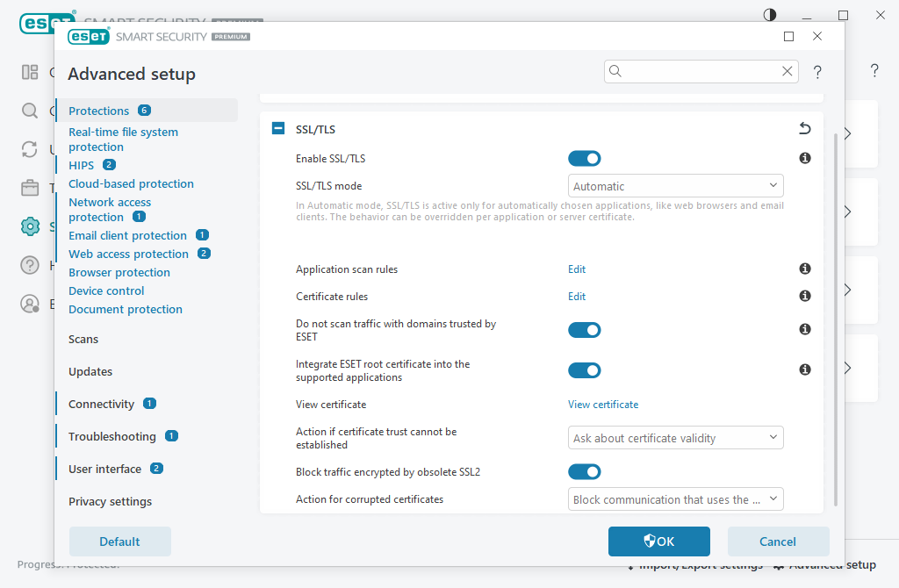Reset settings with the Default button
Screen dimensions: 899x588
pyautogui.click(x=119, y=541)
